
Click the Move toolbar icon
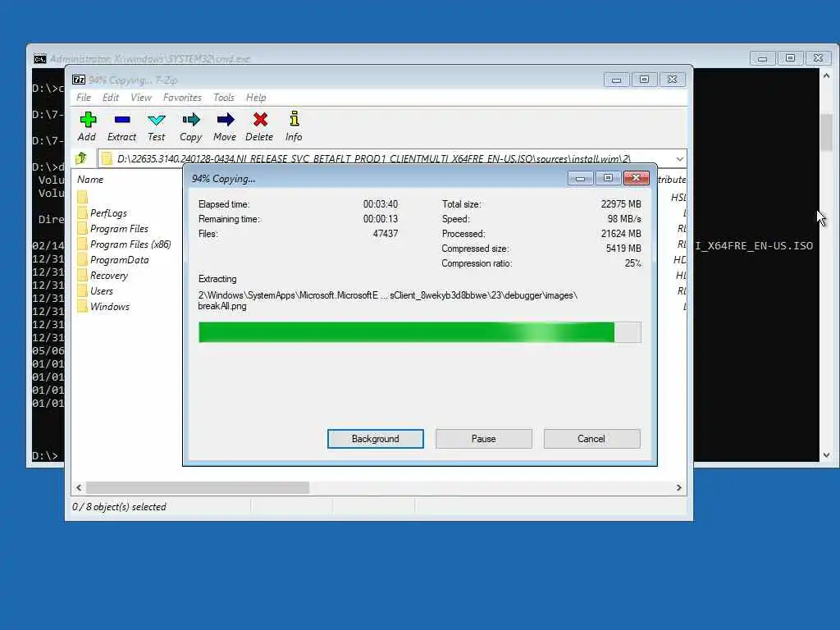[x=225, y=120]
